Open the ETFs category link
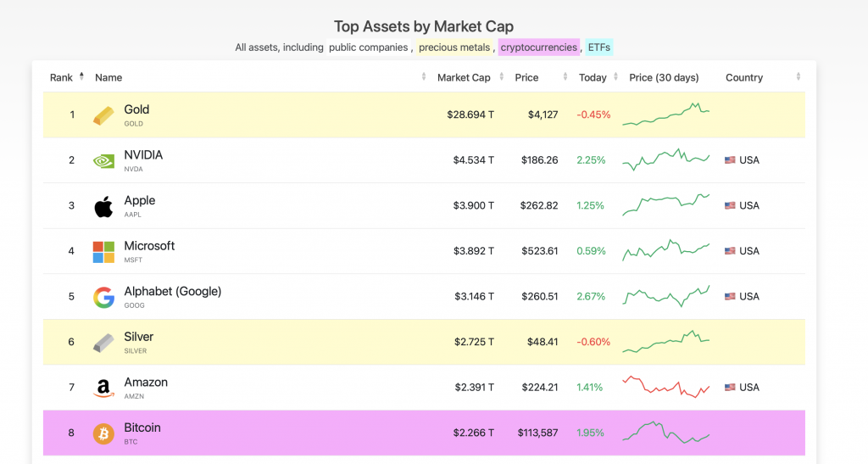Screen dimensions: 868x464 coord(598,48)
